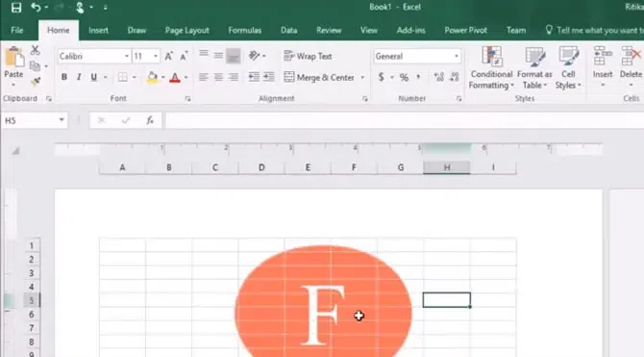Apply the Percent Style format
The width and height of the screenshot is (644, 357).
[x=404, y=77]
